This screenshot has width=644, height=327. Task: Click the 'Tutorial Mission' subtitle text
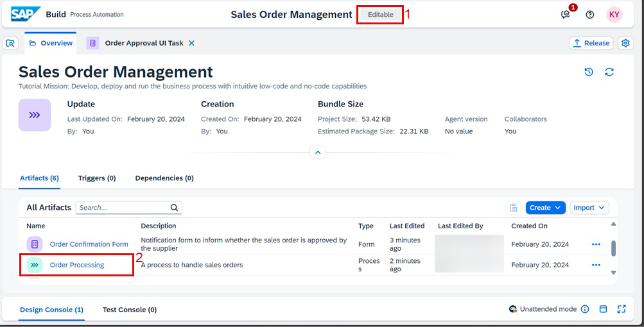193,87
